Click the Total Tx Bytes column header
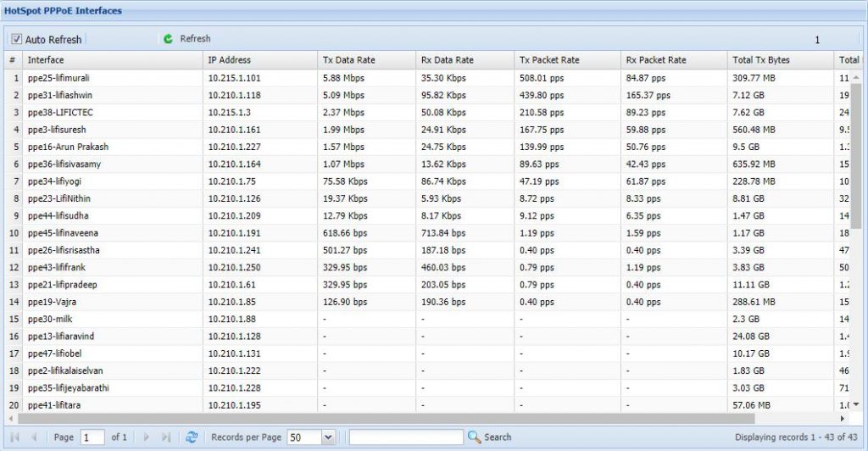This screenshot has width=868, height=451. coord(760,60)
